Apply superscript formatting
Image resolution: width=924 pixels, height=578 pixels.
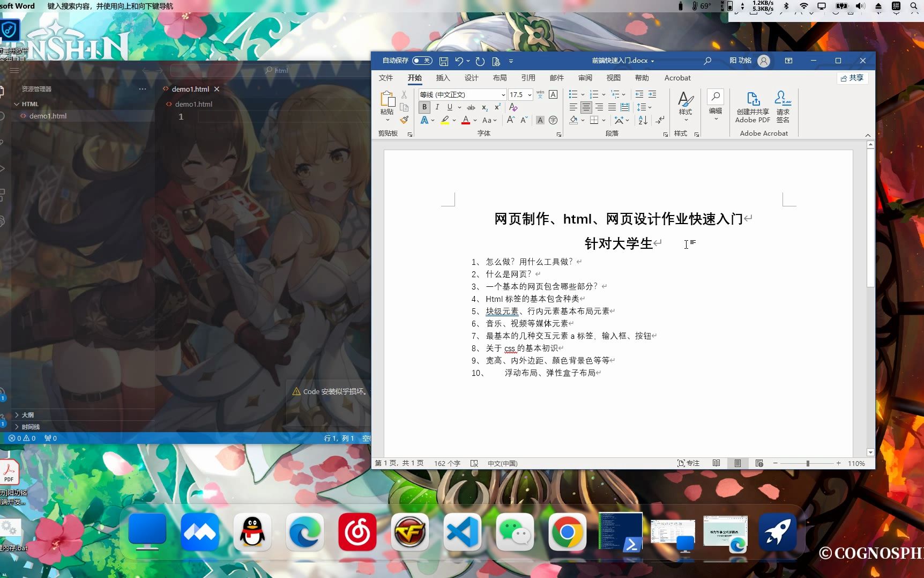(x=497, y=107)
